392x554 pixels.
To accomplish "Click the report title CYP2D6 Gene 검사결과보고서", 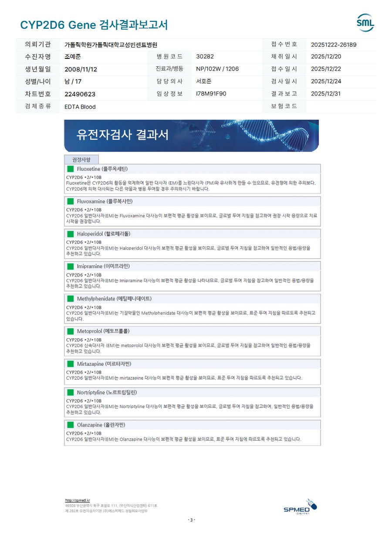I will tap(94, 25).
